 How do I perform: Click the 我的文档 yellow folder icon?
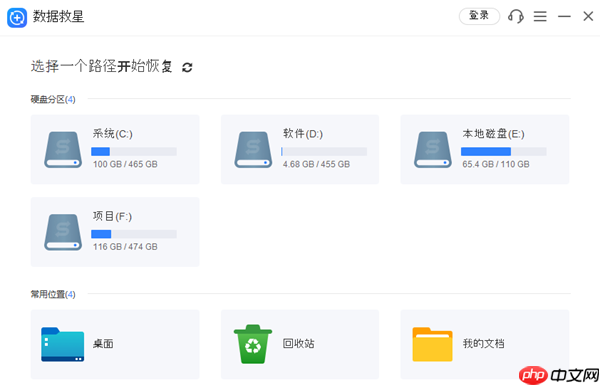point(432,344)
